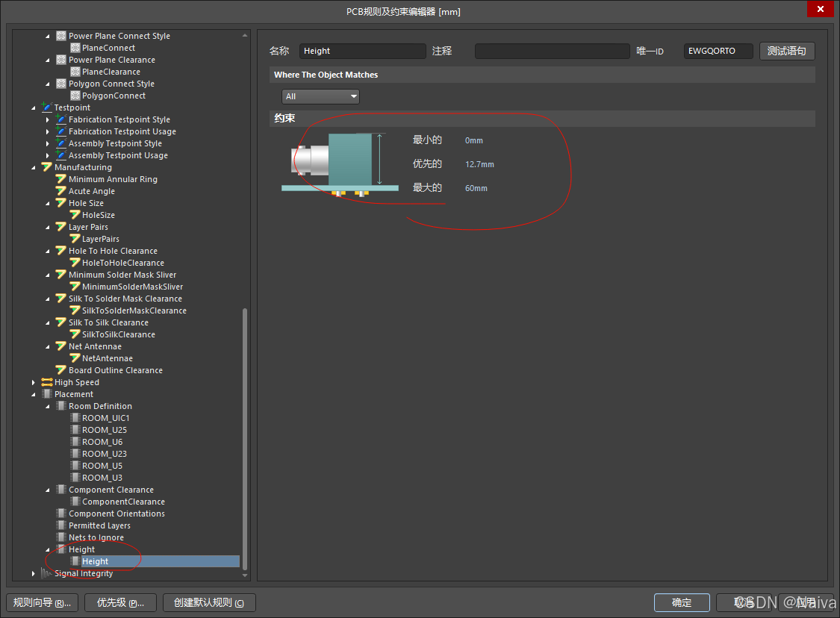
Task: Click the HoleSize rule icon
Action: [75, 215]
